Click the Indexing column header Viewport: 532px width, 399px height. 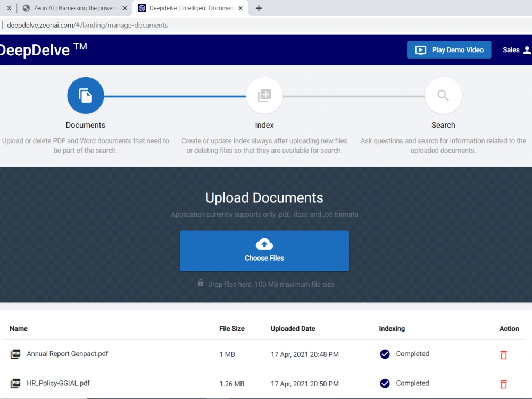coord(392,328)
